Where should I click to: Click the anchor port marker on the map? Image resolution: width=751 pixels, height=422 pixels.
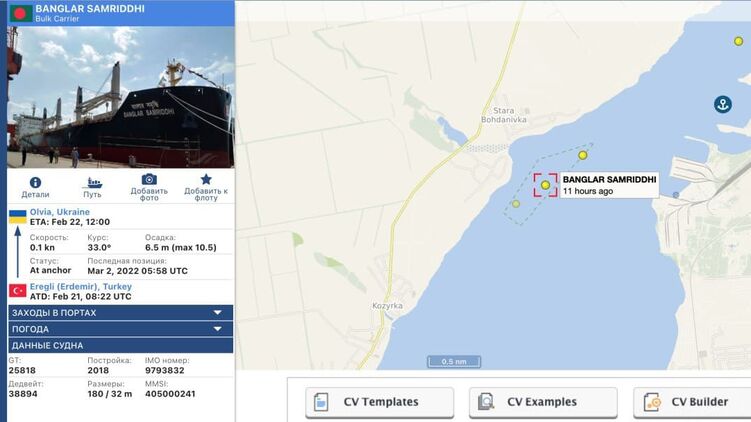click(x=723, y=104)
